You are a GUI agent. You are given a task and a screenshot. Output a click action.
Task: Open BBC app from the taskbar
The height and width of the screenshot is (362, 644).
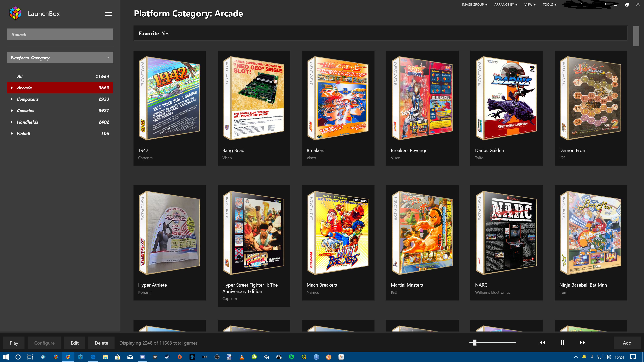coord(205,357)
